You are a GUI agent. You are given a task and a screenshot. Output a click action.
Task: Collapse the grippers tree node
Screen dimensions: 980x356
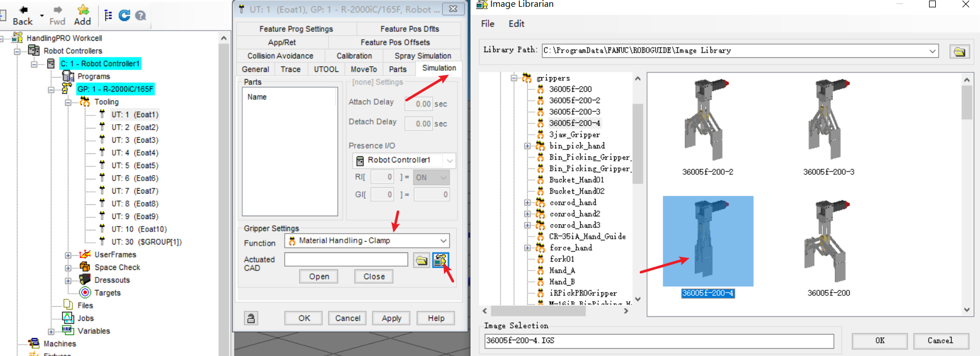point(514,78)
